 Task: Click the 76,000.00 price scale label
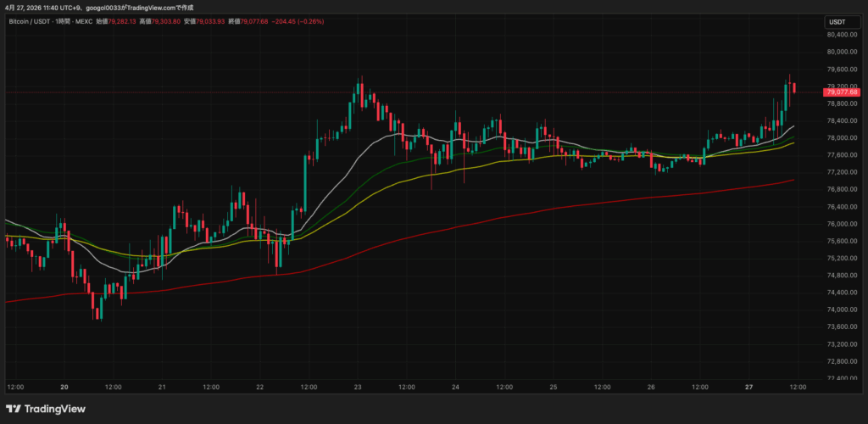[838, 224]
